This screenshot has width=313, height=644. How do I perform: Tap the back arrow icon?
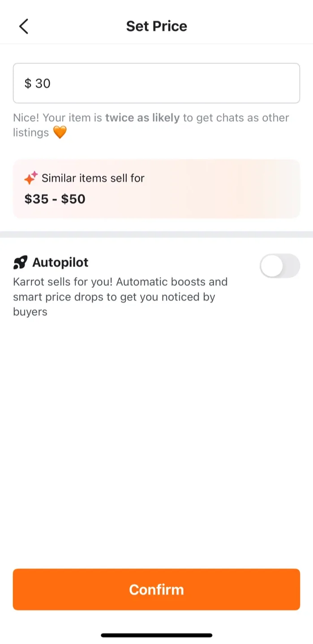tap(24, 26)
